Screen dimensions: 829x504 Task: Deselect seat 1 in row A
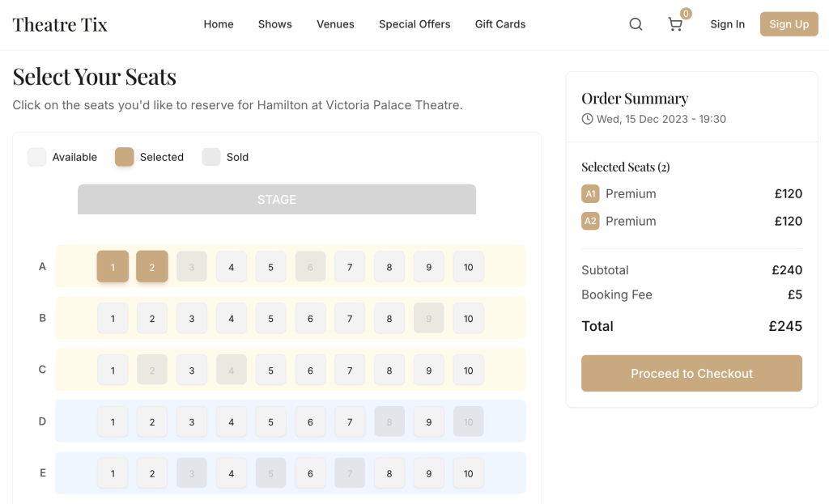pos(113,267)
